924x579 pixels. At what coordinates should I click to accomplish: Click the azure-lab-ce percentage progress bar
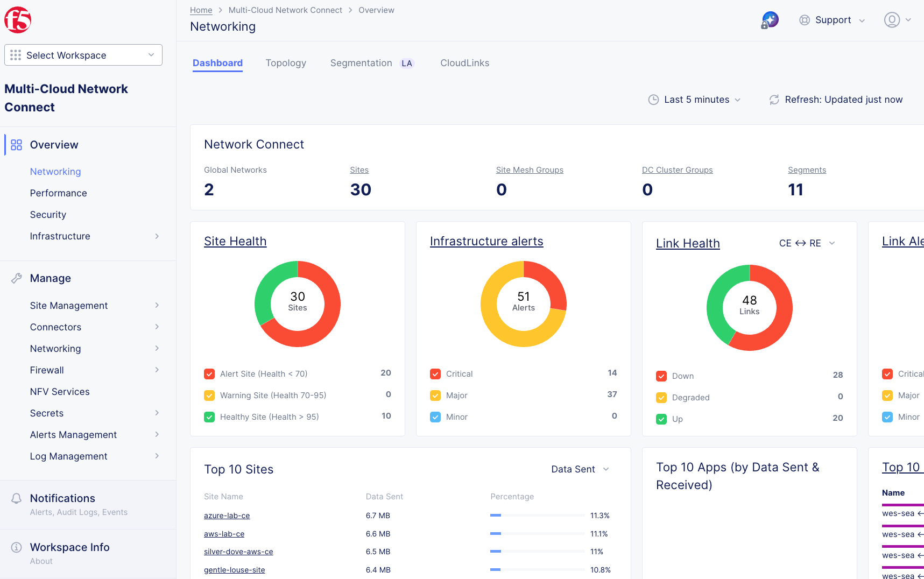pos(537,516)
